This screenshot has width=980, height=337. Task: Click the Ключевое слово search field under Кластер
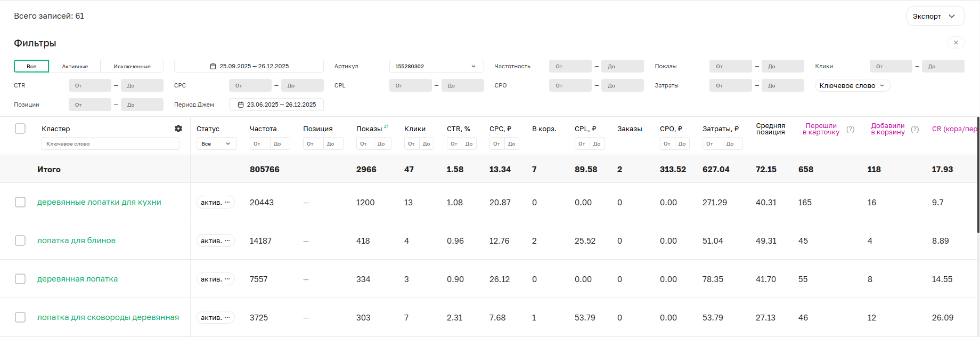point(110,143)
